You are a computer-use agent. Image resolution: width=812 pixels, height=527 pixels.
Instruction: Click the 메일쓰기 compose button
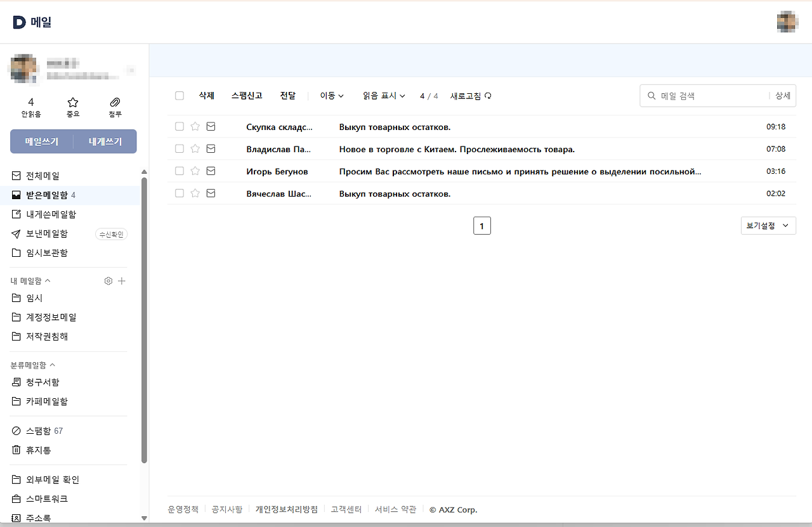point(42,141)
